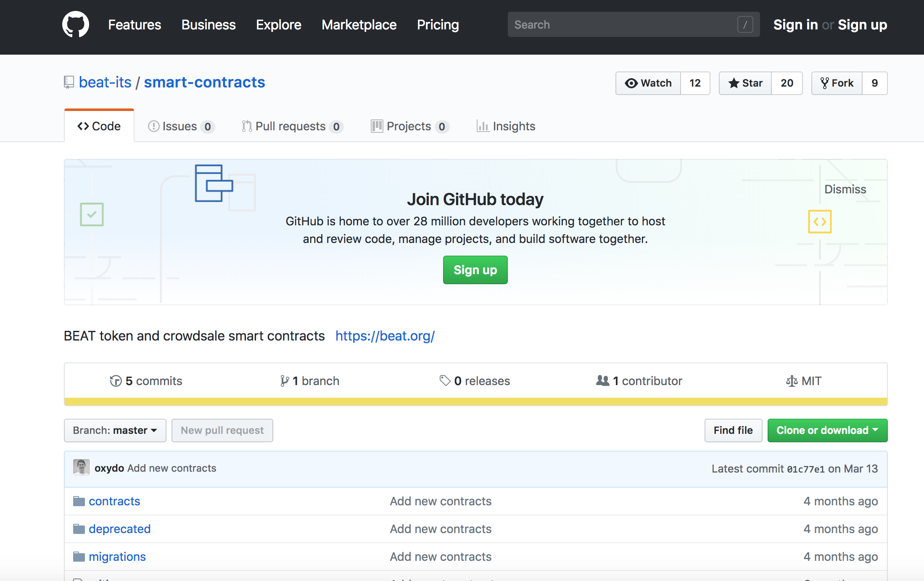Viewport: 924px width, 581px height.
Task: Dismiss the Join GitHub banner
Action: 845,189
